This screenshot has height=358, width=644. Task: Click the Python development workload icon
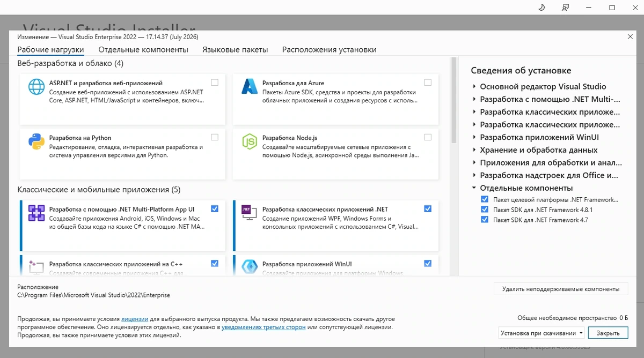pos(36,141)
